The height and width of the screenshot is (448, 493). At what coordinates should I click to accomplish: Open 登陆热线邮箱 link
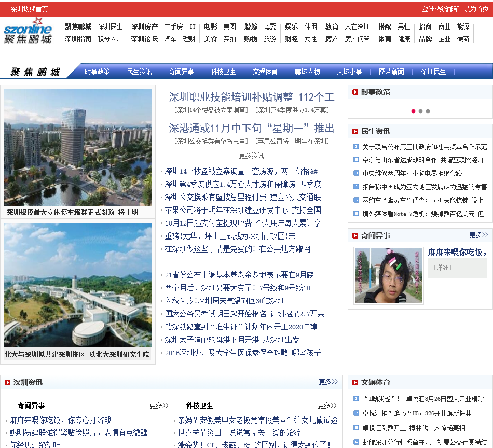pyautogui.click(x=441, y=9)
